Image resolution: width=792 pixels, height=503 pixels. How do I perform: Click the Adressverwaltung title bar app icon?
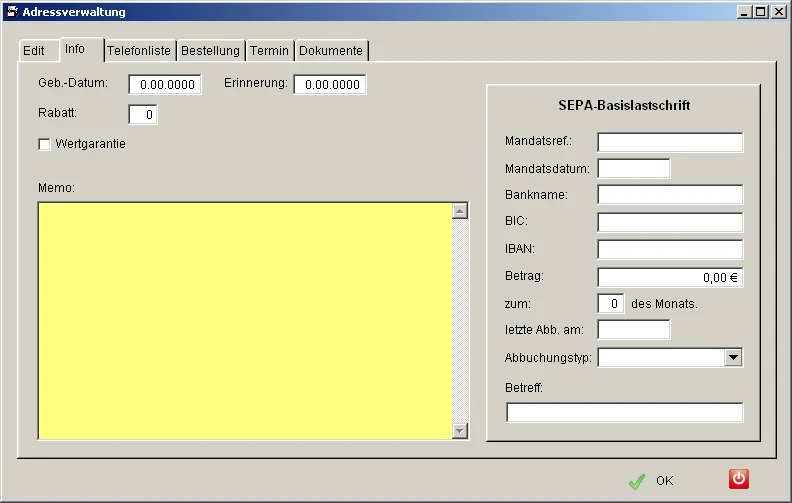[12, 12]
